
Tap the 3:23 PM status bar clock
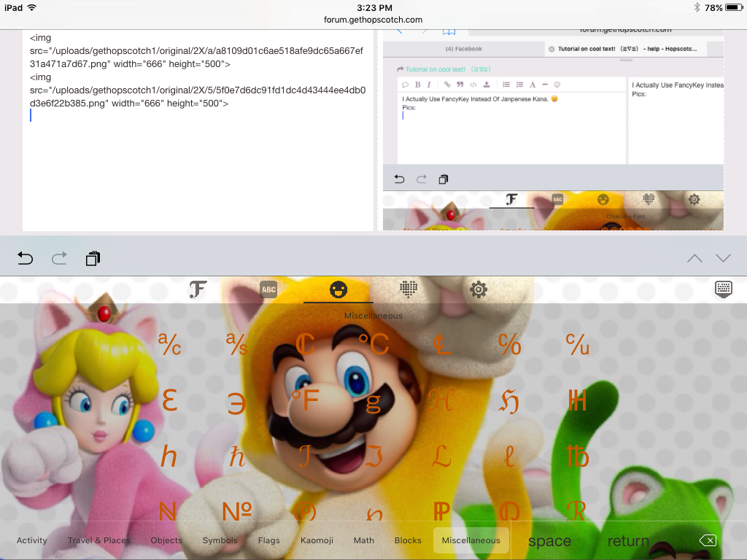pyautogui.click(x=374, y=7)
